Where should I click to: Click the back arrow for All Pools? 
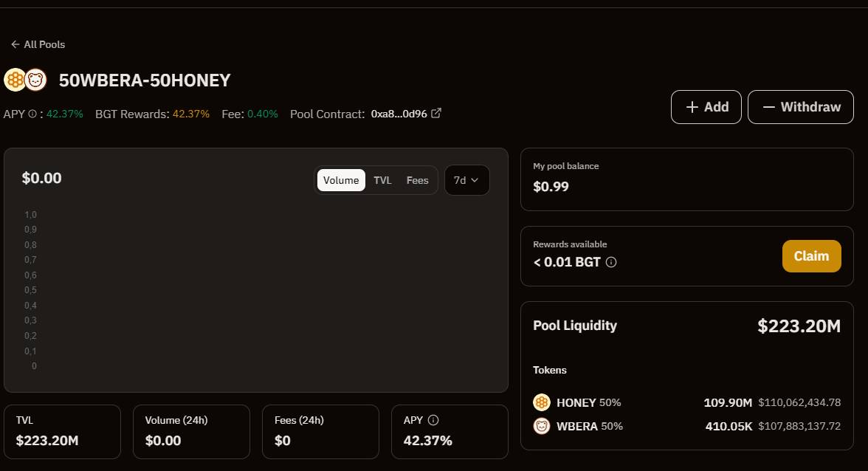coord(15,44)
